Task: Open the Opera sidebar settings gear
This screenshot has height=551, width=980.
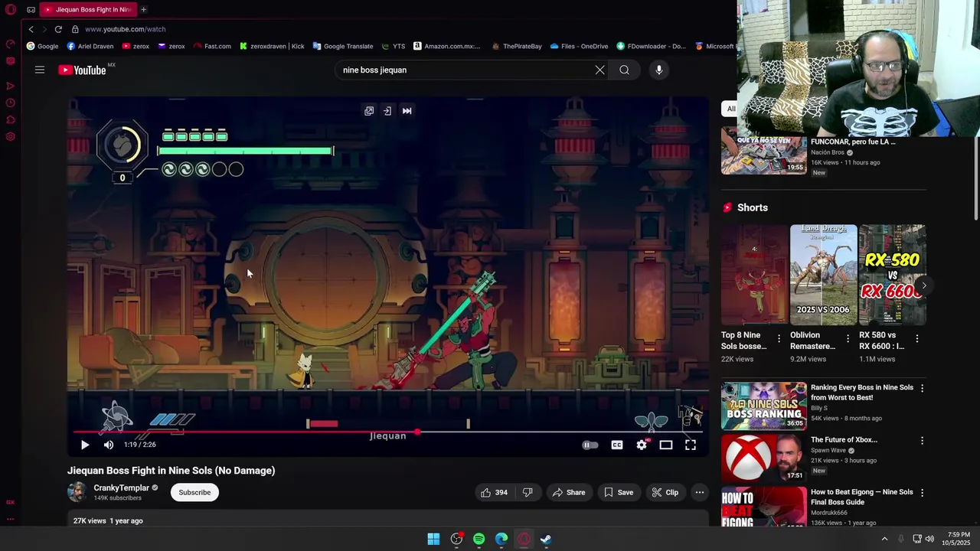Action: coord(11,137)
